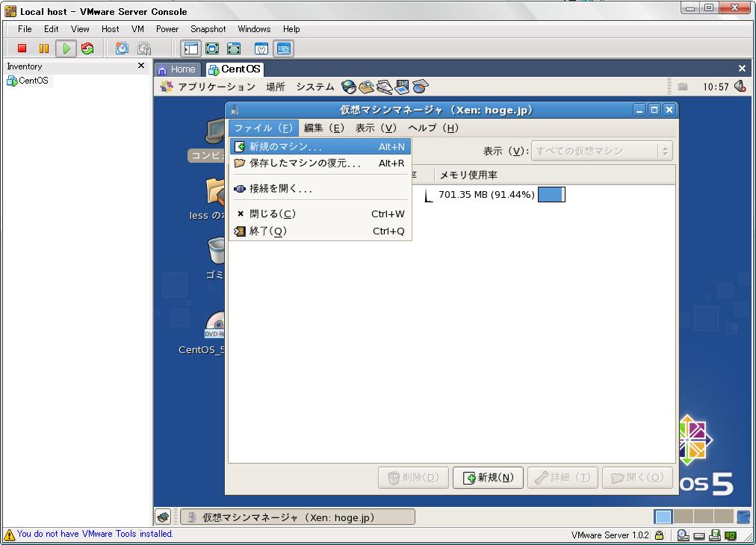Choose 閉じる(C) from the ファイル menu
The image size is (756, 545).
(320, 214)
